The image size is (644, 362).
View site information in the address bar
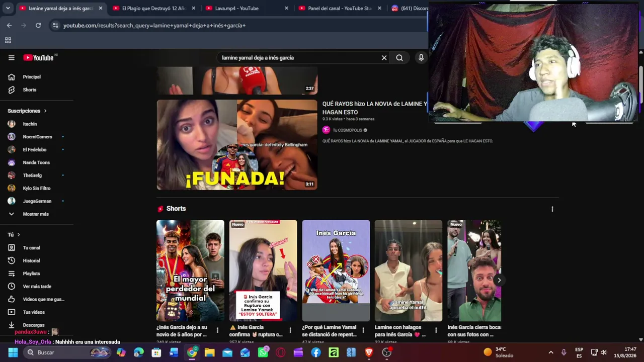(55, 25)
